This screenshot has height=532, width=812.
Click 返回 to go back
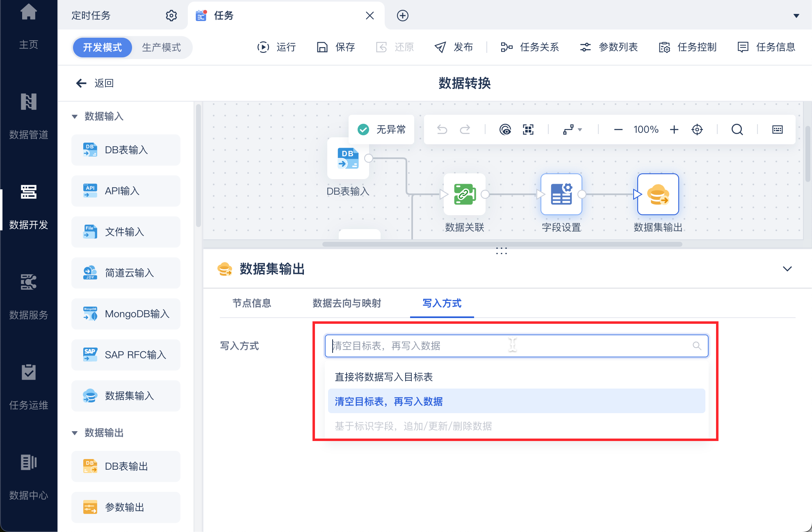[x=95, y=83]
